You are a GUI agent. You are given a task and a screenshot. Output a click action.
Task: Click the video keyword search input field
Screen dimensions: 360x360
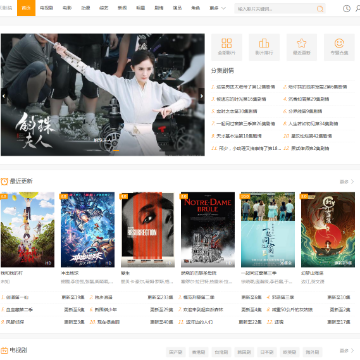[x=275, y=9]
